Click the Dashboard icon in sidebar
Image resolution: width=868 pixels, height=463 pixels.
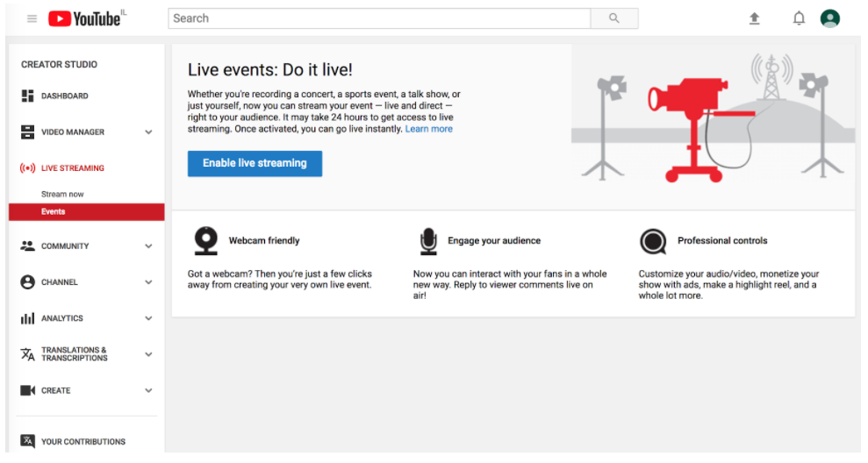point(28,96)
